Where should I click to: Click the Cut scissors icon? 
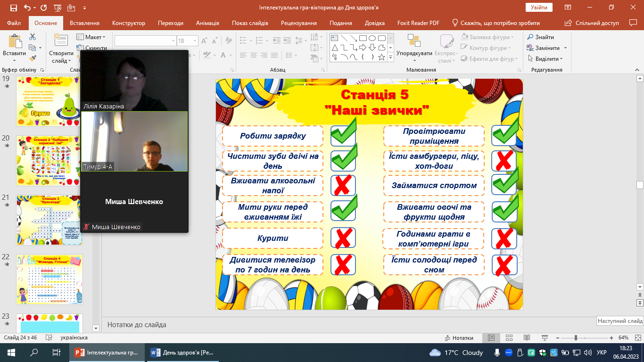pyautogui.click(x=33, y=37)
